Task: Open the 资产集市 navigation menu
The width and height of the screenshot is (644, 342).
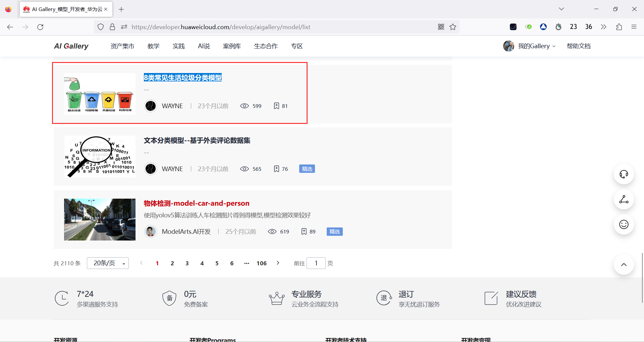Action: point(122,46)
